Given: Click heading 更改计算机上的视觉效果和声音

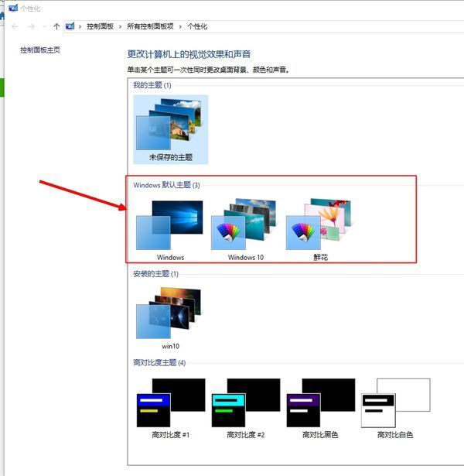Looking at the screenshot, I should pos(189,54).
